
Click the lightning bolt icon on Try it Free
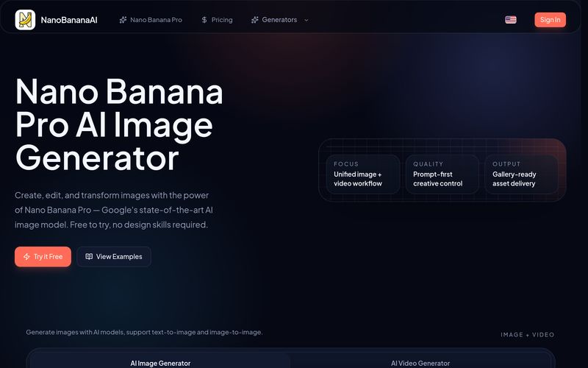26,257
